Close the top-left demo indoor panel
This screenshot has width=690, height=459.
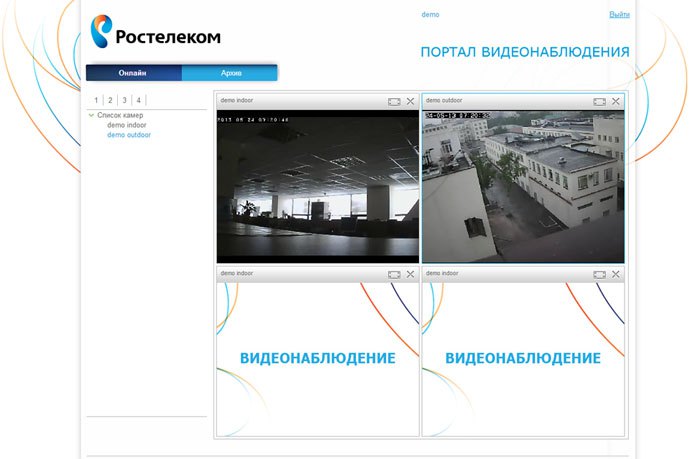pyautogui.click(x=410, y=102)
